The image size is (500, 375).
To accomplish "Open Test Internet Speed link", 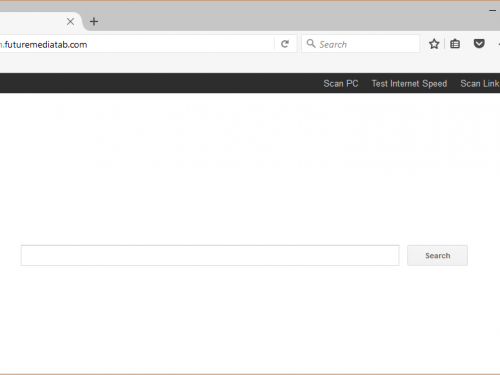I will [409, 83].
